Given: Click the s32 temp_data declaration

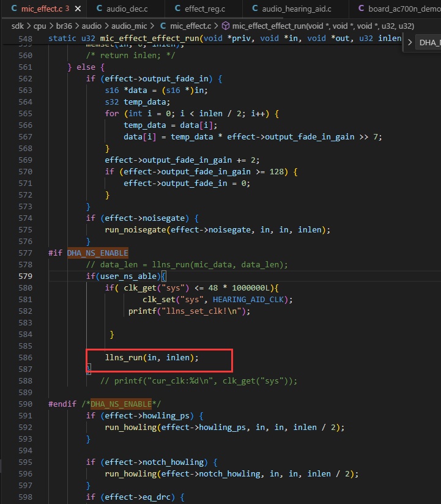Looking at the screenshot, I should point(137,102).
